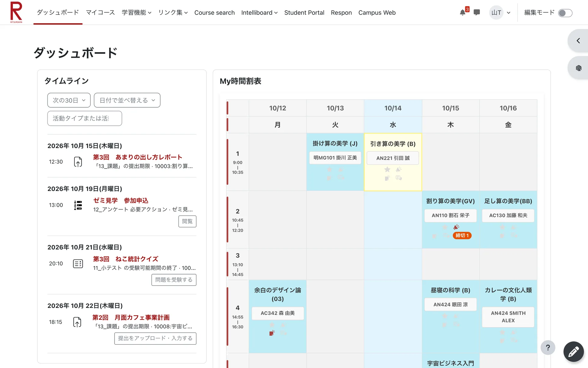
Task: Collapse the right sidebar with the chevron
Action: (x=578, y=40)
